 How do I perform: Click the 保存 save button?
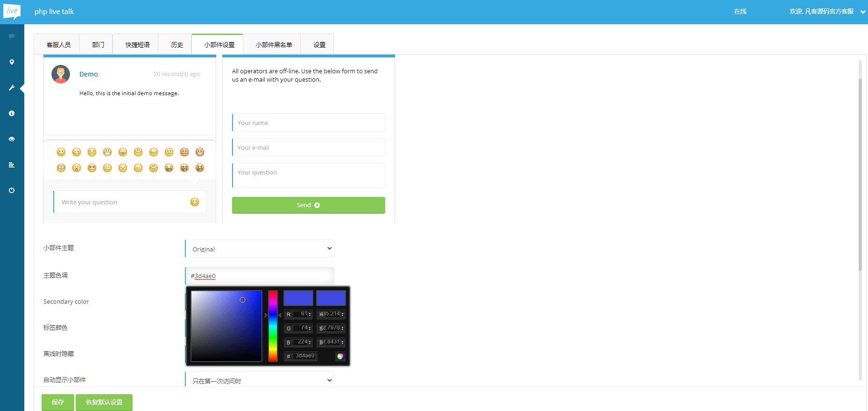tap(58, 402)
